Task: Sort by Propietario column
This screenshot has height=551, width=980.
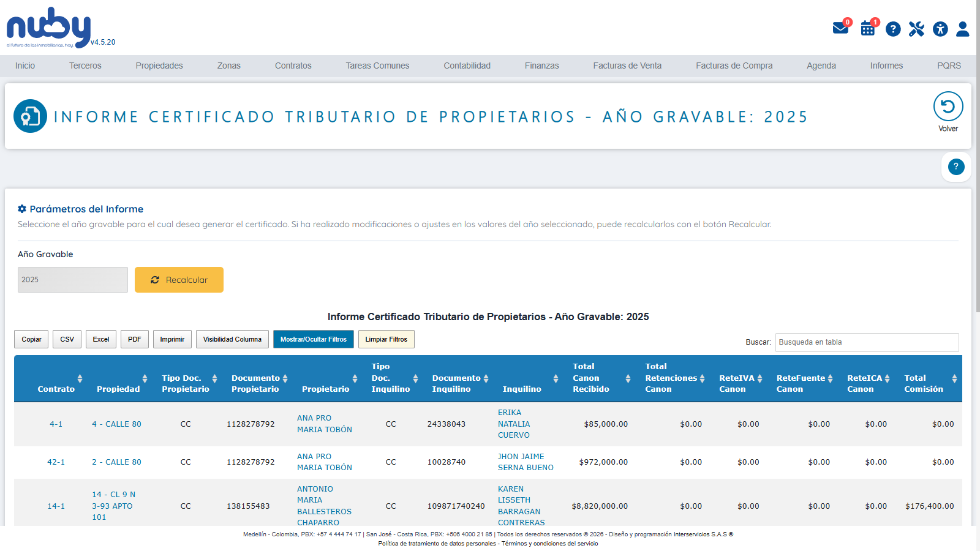Action: click(355, 378)
